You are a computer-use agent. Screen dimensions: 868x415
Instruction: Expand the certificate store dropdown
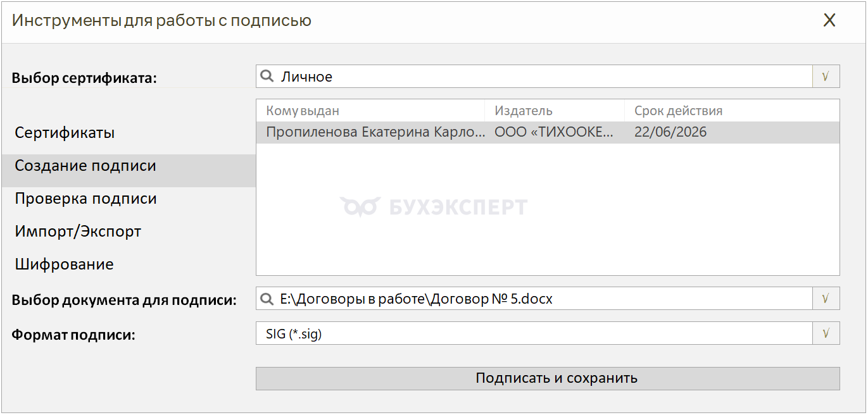pyautogui.click(x=826, y=77)
